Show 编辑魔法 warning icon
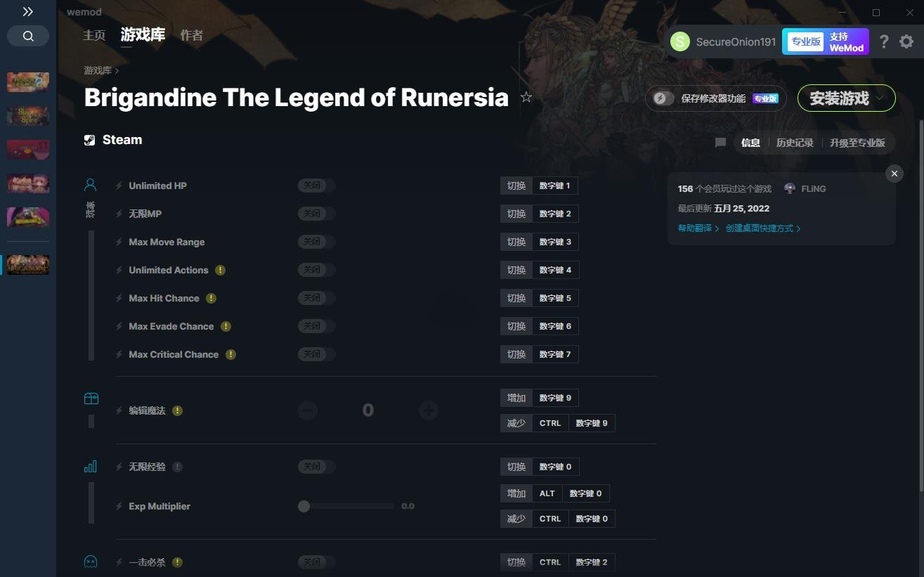 pos(177,410)
